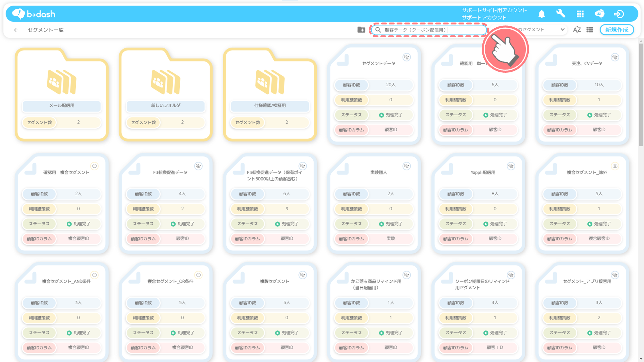The width and height of the screenshot is (644, 362).
Task: Click linked icon on 複合セグメント_OR条件 card
Action: pos(198,275)
